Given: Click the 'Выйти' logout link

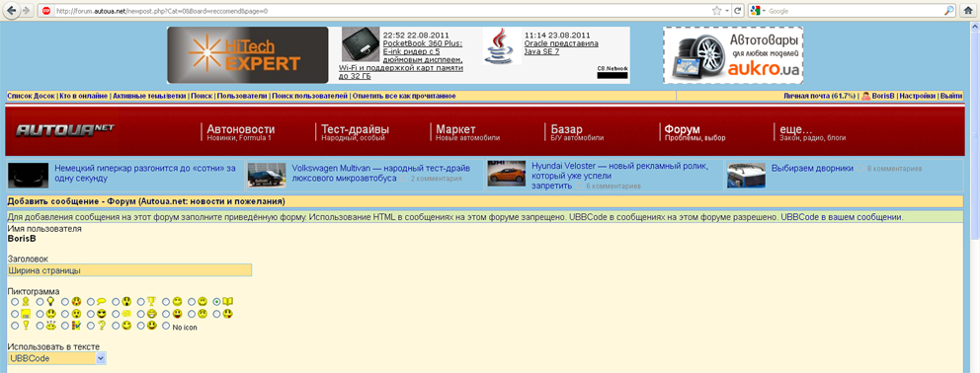Looking at the screenshot, I should point(951,97).
